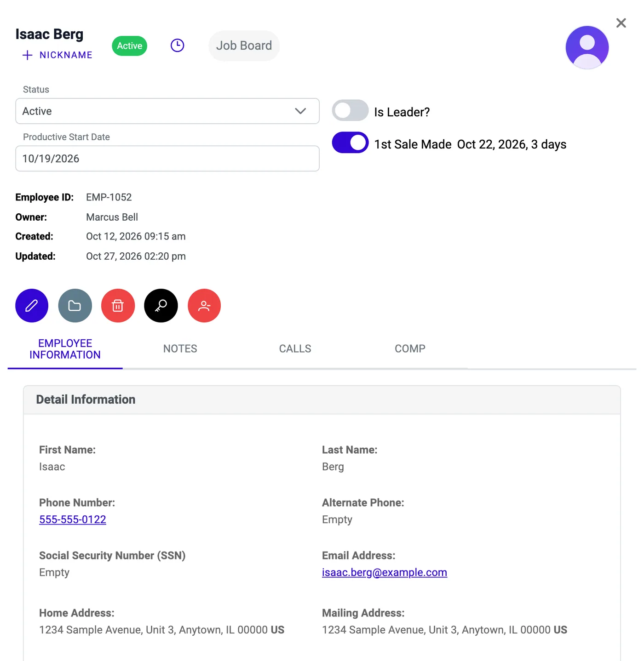Focus the Productive Start Date field
Viewport: 644px width, 661px height.
click(167, 159)
